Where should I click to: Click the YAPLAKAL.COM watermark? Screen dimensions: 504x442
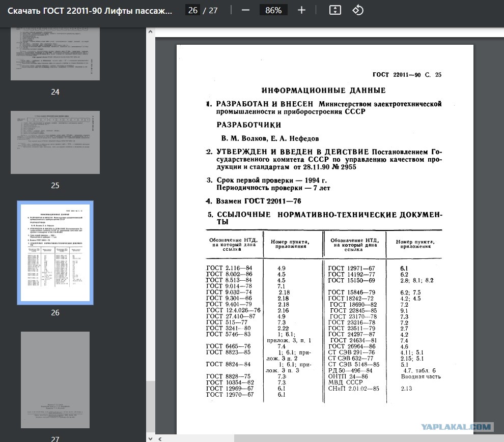point(456,427)
